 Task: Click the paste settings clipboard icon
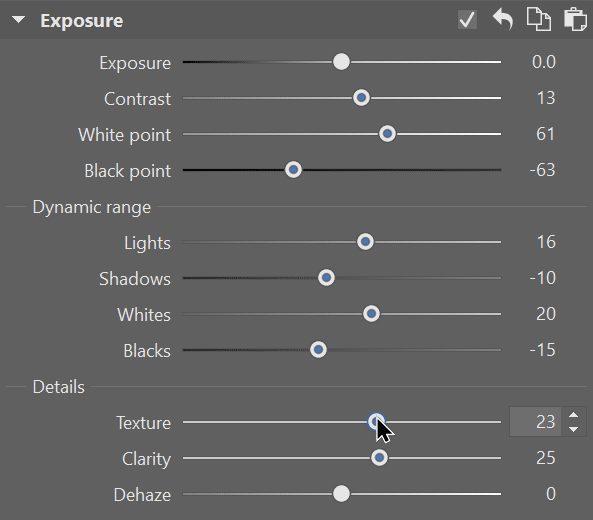(575, 19)
